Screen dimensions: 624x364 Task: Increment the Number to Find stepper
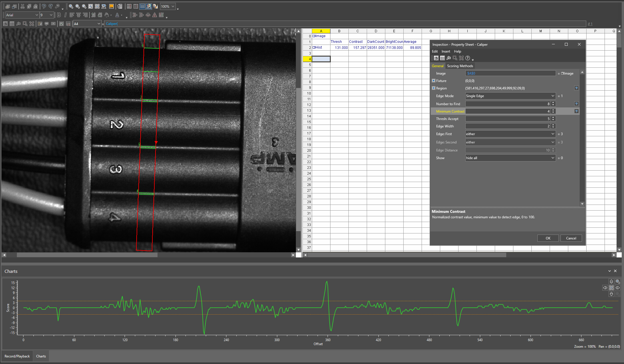coord(553,103)
